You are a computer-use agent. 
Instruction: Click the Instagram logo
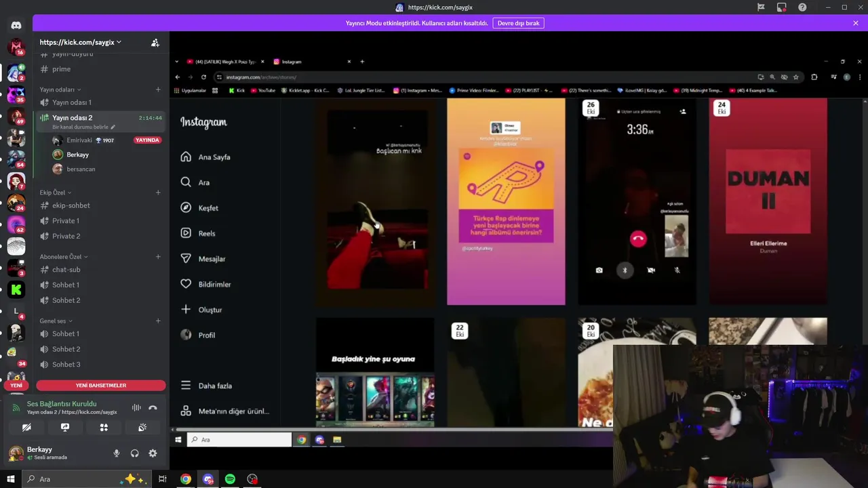(203, 123)
